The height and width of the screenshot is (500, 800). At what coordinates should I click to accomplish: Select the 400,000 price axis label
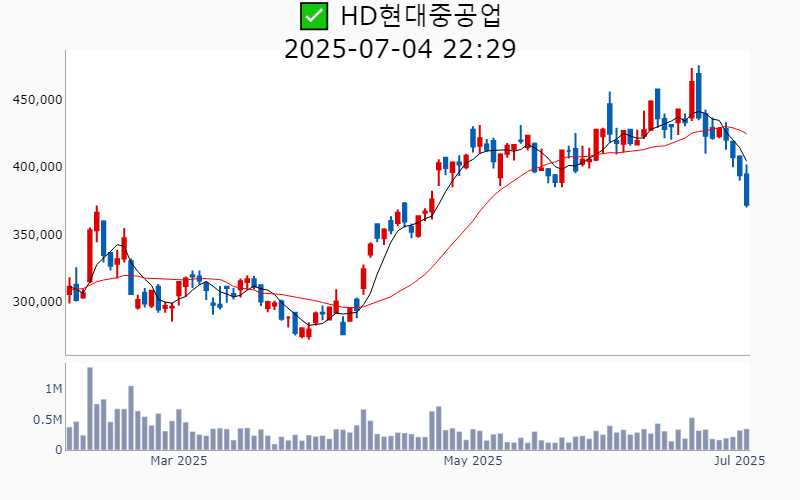[37, 167]
